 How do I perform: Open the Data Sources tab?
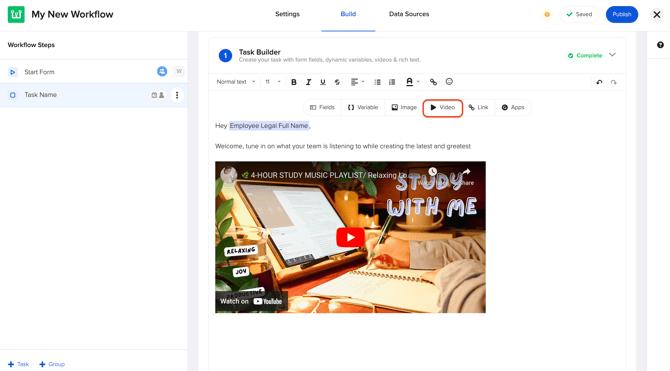tap(409, 14)
